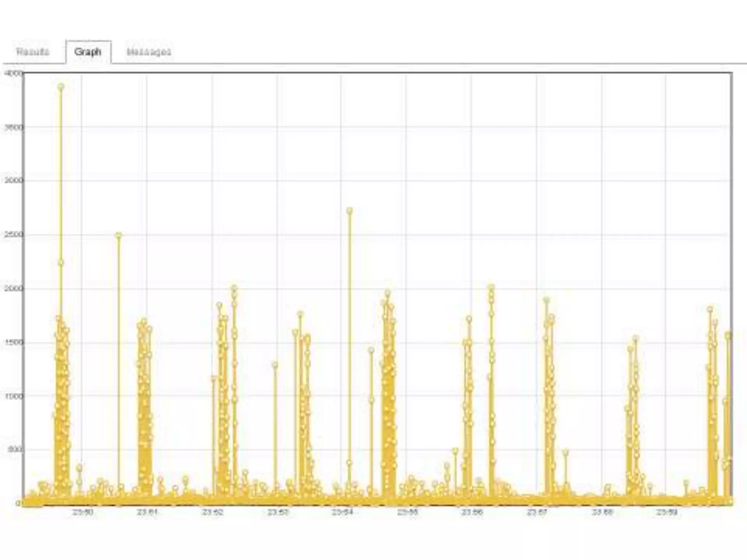
Task: Click the isolated peak marker at 2500
Action: 118,235
